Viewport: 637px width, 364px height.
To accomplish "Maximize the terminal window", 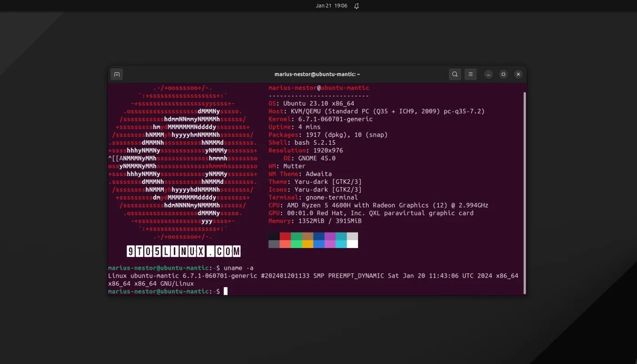I will click(503, 74).
